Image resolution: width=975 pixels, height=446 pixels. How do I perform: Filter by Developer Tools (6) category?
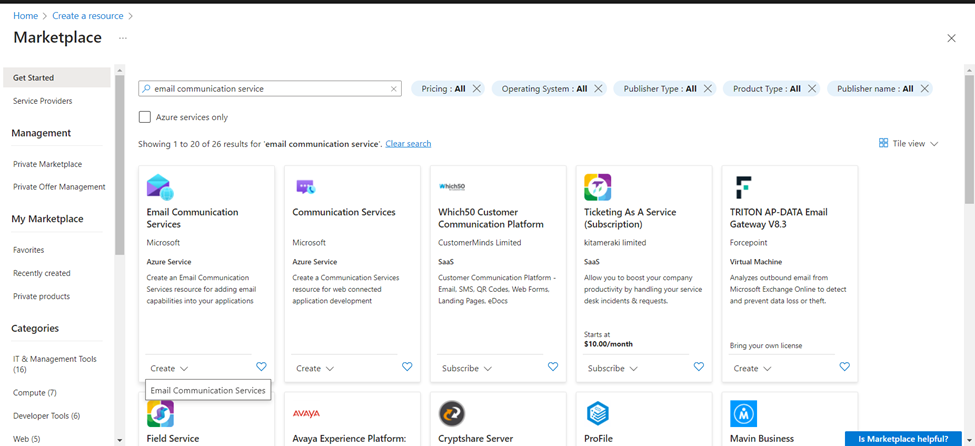[x=47, y=416]
